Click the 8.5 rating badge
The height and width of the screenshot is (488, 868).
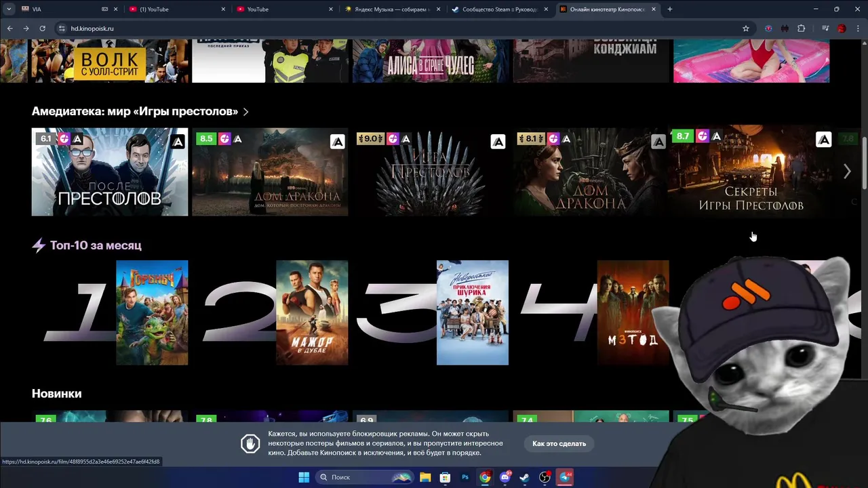click(205, 139)
